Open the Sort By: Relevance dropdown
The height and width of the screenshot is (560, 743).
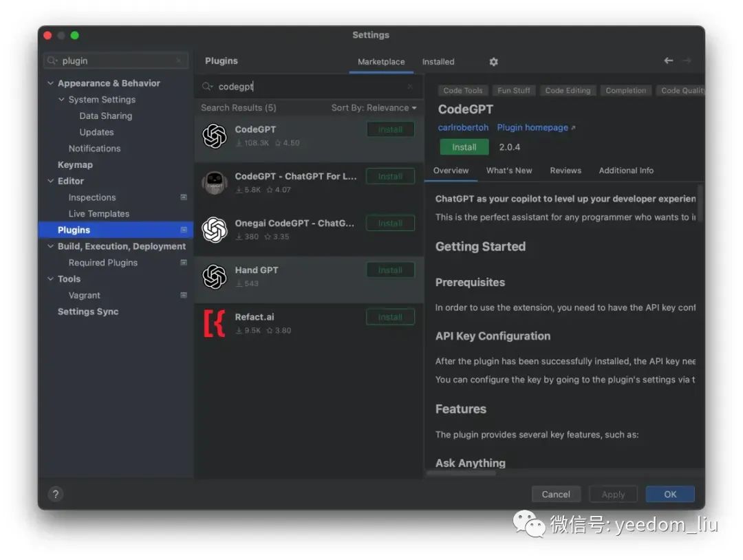[374, 107]
